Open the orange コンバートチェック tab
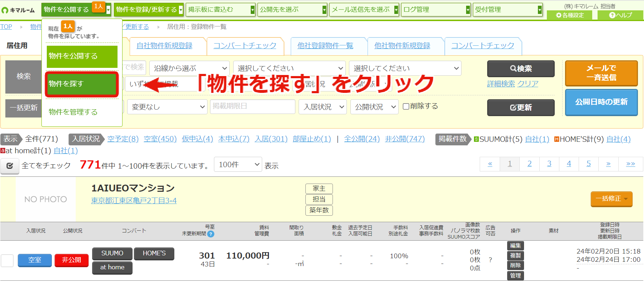Screen dimensions: 644x290 (245, 46)
